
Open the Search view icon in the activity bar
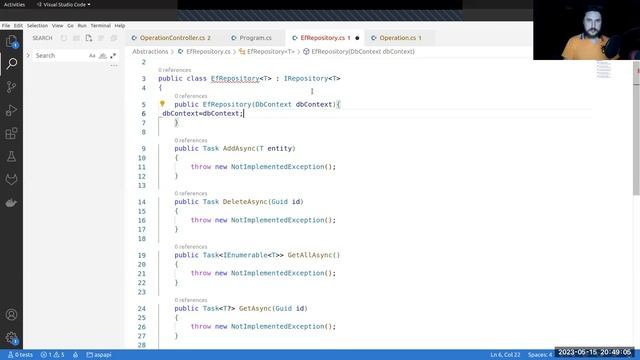point(11,64)
